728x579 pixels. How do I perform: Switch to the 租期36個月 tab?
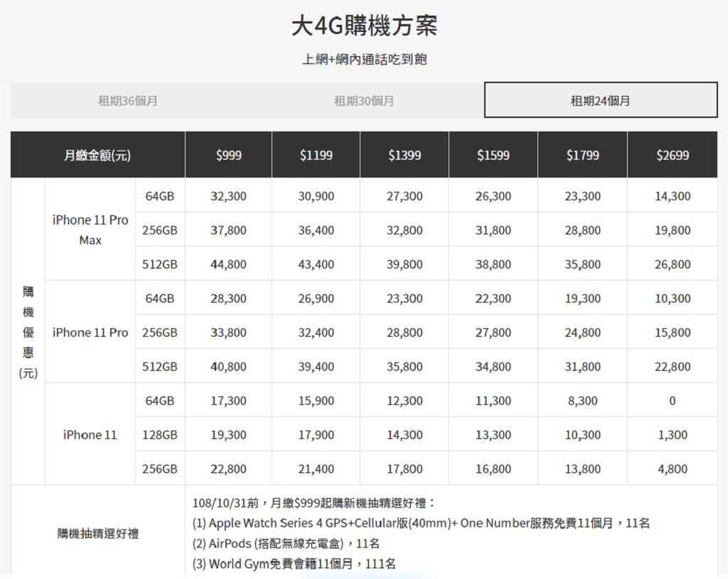(x=128, y=101)
